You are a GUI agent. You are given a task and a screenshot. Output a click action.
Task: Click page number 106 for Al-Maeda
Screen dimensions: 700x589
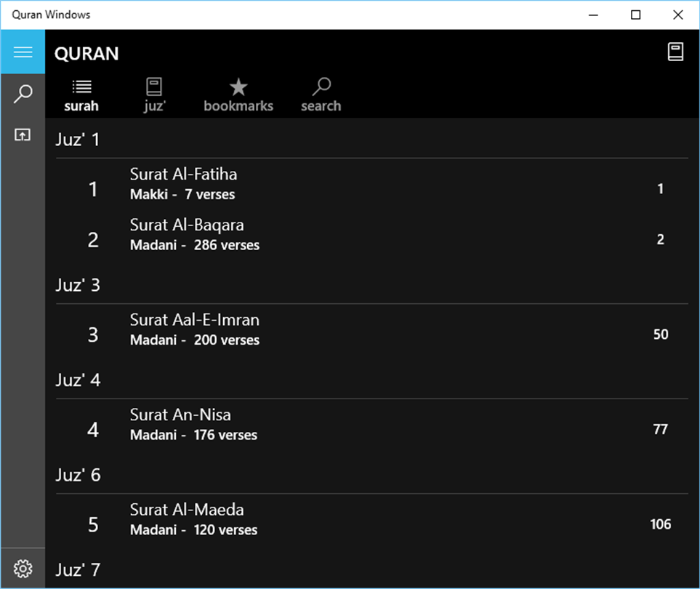(660, 524)
